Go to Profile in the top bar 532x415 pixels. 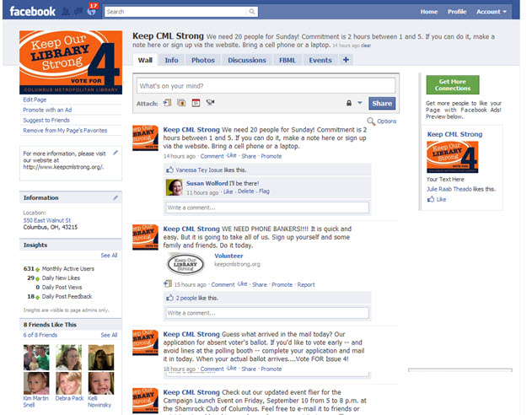[457, 12]
